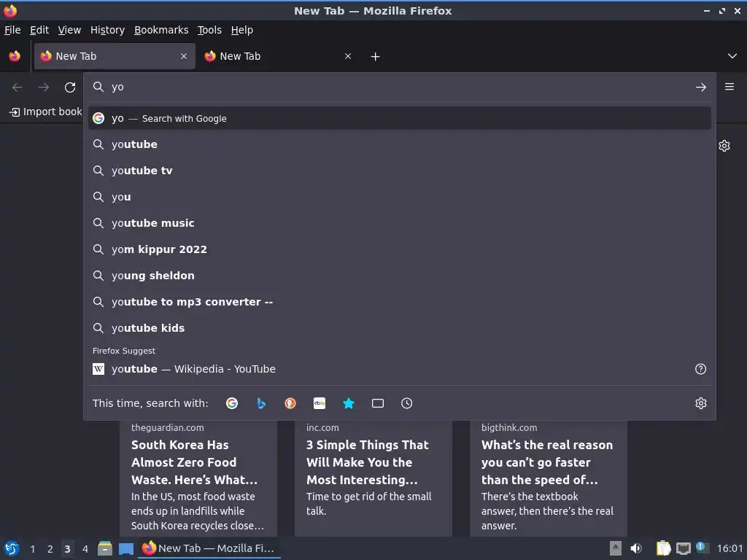This screenshot has height=560, width=747.
Task: Select the first New Tab
Action: pos(115,56)
